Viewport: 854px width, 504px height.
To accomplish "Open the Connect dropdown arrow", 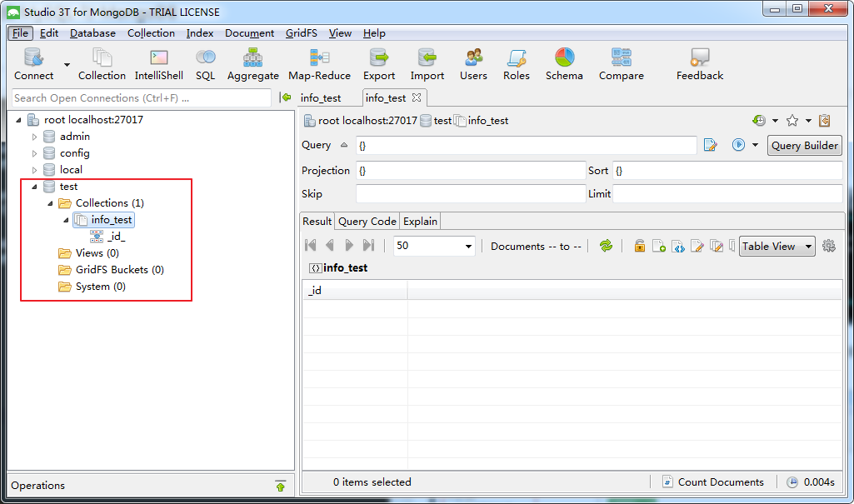I will [x=67, y=65].
